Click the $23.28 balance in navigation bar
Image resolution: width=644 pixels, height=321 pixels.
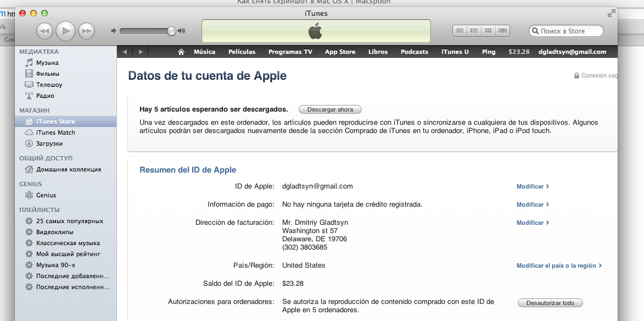click(x=519, y=52)
